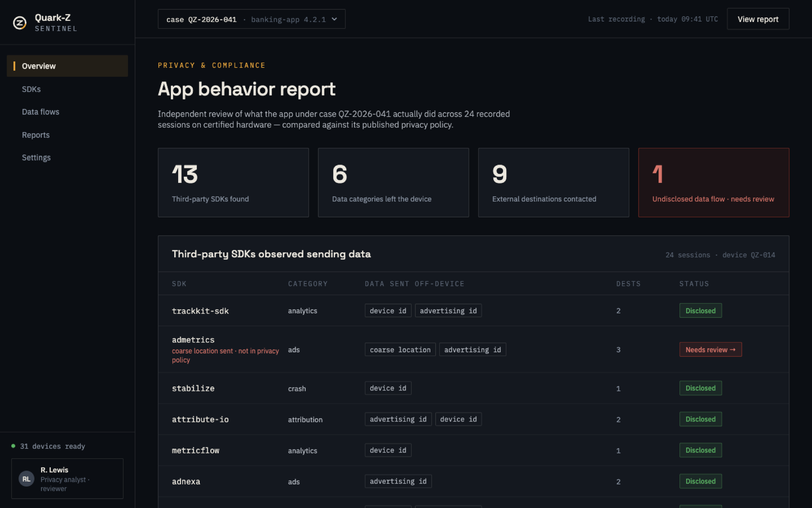The height and width of the screenshot is (508, 812).
Task: Click the attribution category cell
Action: pos(305,419)
